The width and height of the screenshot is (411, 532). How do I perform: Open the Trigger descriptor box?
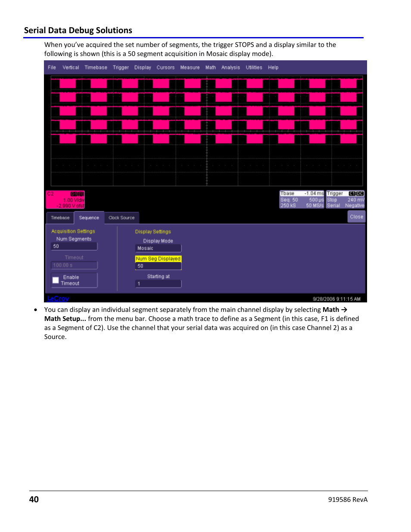coord(346,200)
